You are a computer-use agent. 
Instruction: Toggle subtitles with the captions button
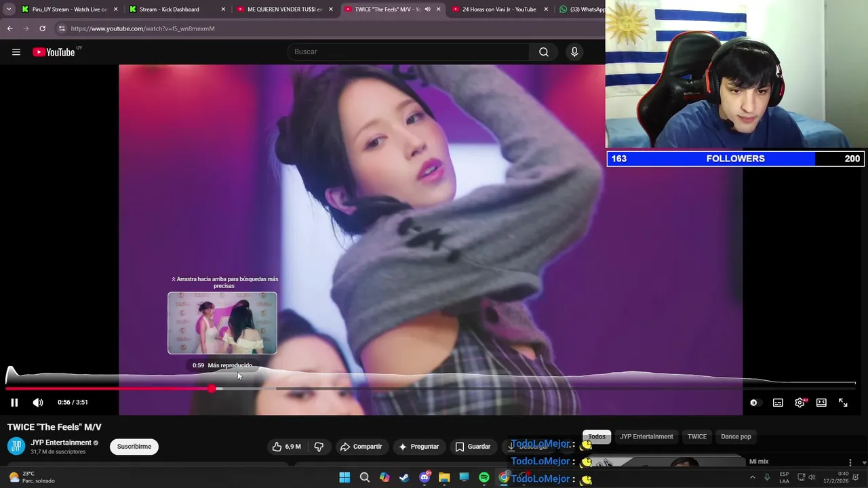[778, 403]
